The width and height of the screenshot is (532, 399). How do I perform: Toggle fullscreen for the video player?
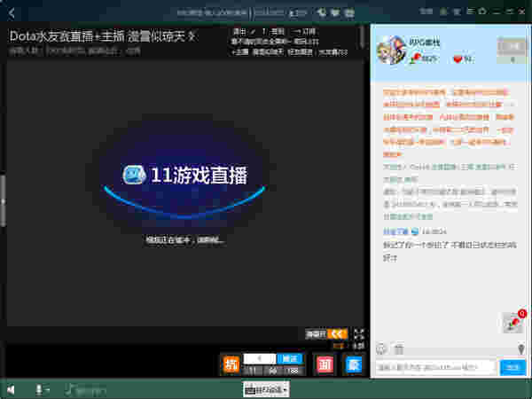[x=358, y=334]
